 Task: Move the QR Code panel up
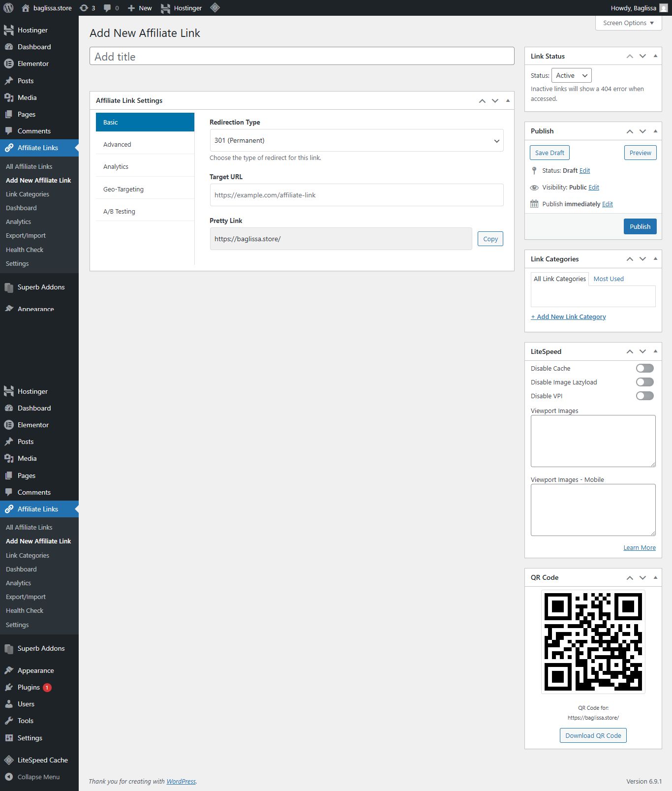coord(630,577)
